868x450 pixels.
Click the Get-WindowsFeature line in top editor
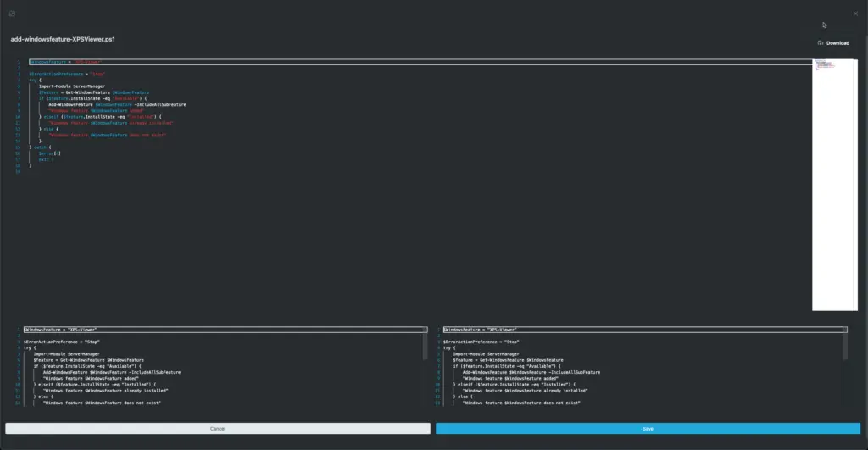pos(94,92)
